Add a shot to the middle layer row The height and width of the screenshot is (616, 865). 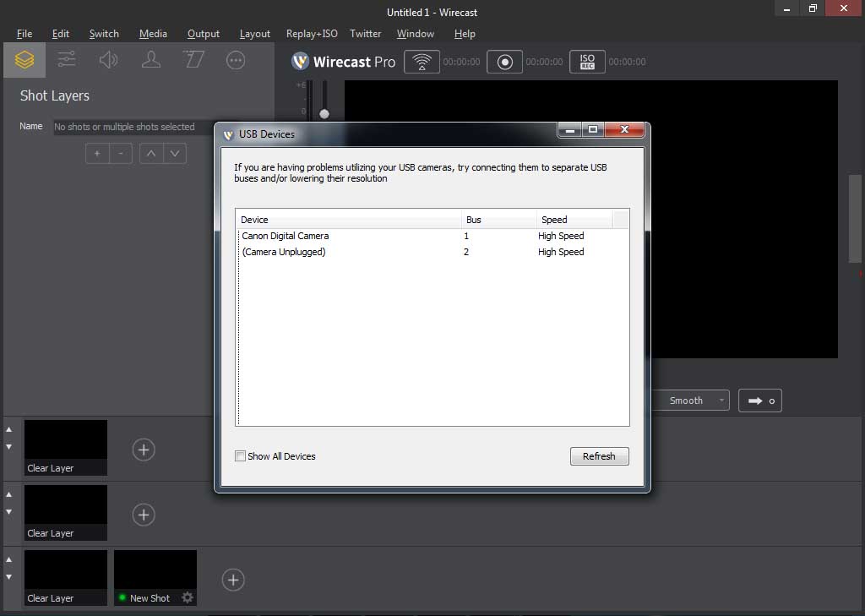pyautogui.click(x=144, y=515)
